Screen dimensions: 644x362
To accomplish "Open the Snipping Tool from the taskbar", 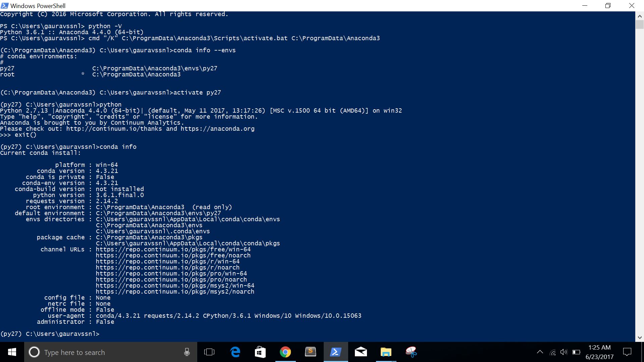I will click(411, 352).
